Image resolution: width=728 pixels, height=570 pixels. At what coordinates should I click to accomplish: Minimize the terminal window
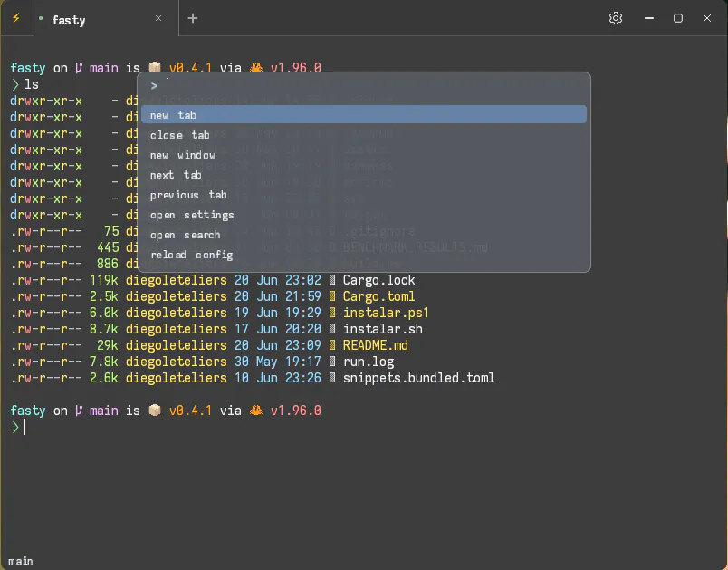click(649, 18)
